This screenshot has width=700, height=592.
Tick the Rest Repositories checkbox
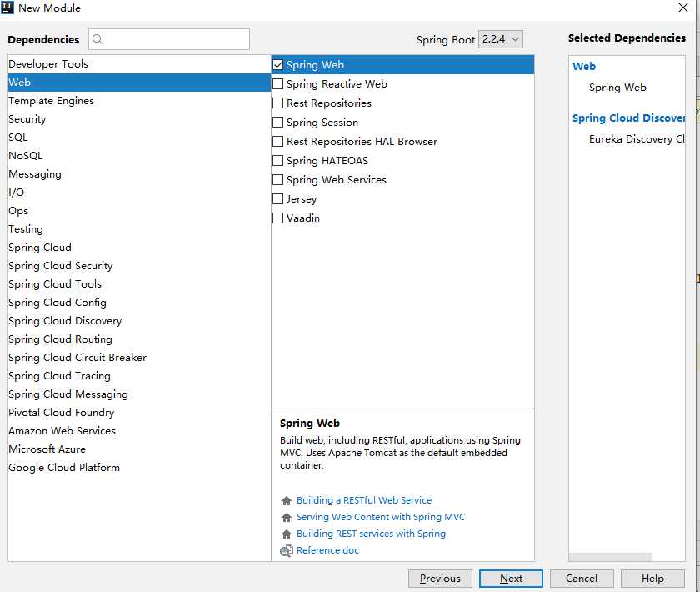(x=277, y=103)
